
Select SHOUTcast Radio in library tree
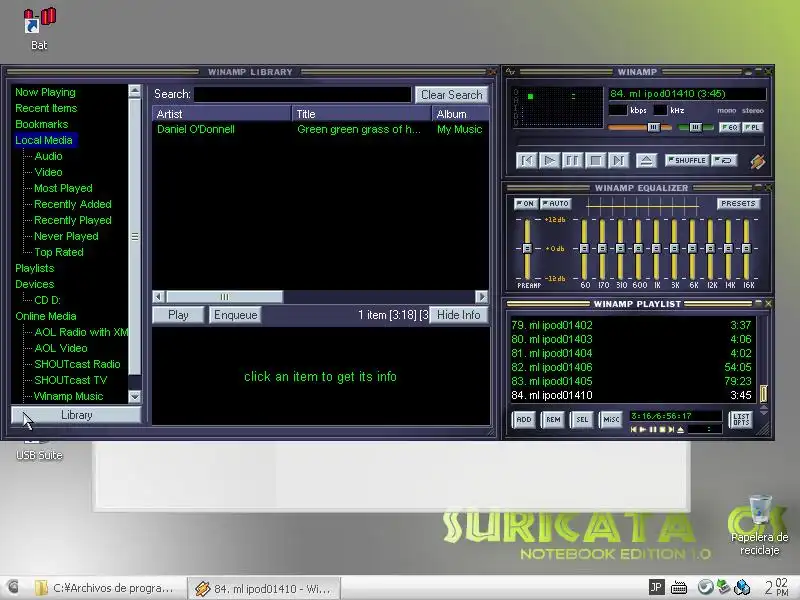pyautogui.click(x=78, y=364)
